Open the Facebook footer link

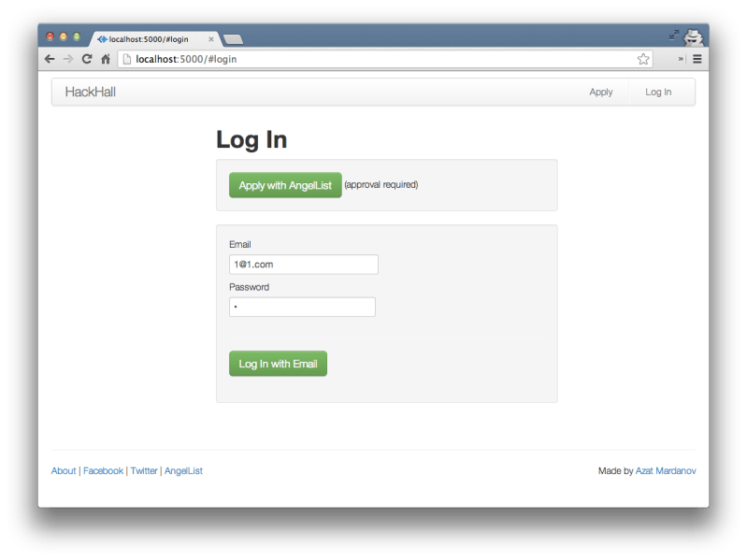tap(104, 471)
